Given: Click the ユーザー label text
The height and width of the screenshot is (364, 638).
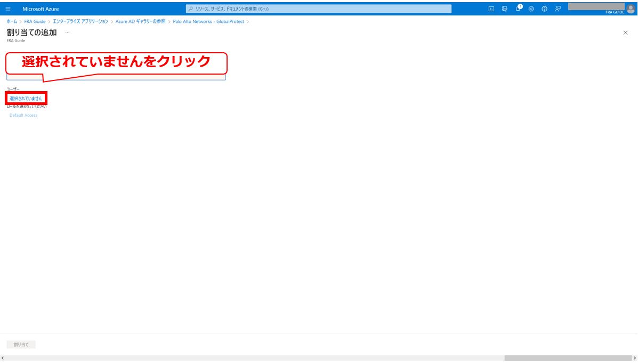Looking at the screenshot, I should pyautogui.click(x=13, y=90).
